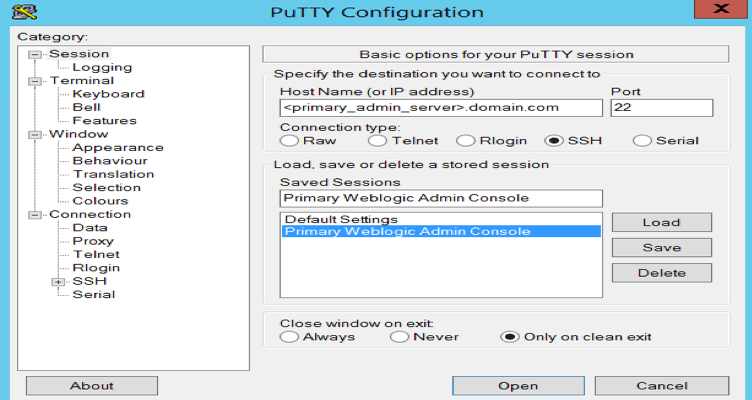
Task: Click the Load session button
Action: tap(661, 222)
